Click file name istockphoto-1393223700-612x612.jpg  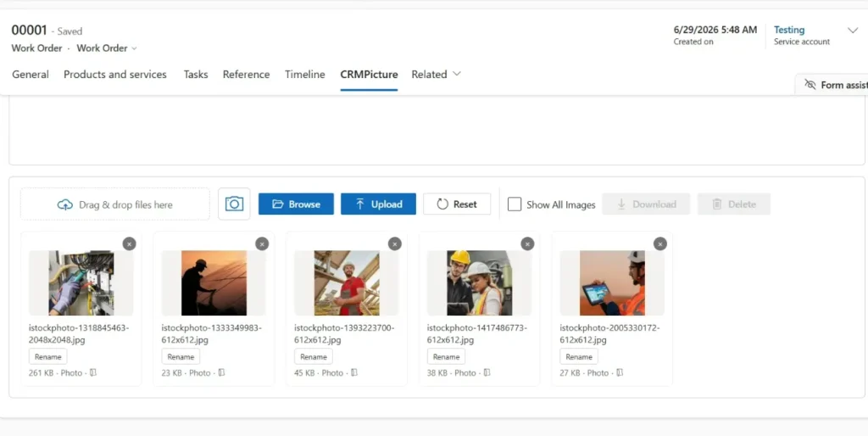click(344, 333)
